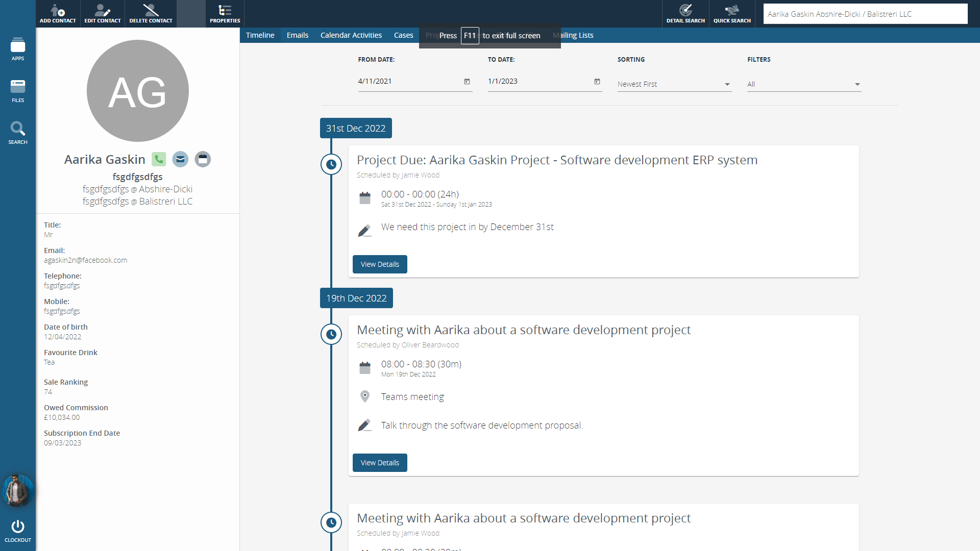The height and width of the screenshot is (551, 980).
Task: Switch to the Calendar Activities tab
Action: [351, 35]
